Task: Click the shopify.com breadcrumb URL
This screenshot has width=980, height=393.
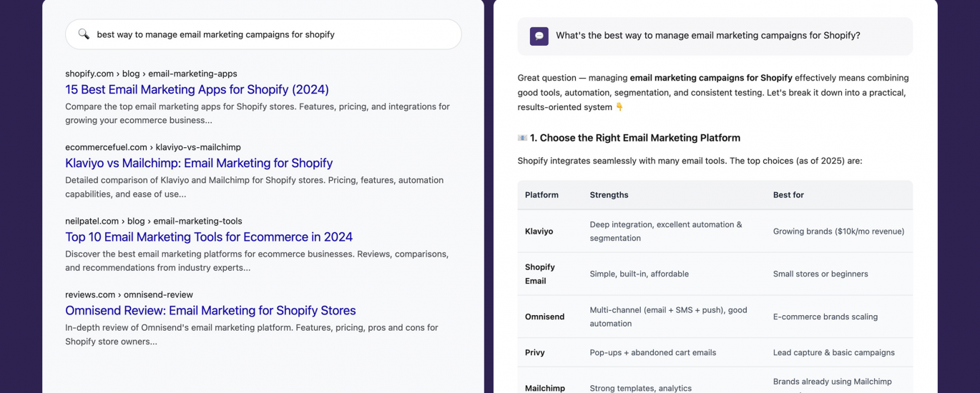Action: [x=151, y=74]
